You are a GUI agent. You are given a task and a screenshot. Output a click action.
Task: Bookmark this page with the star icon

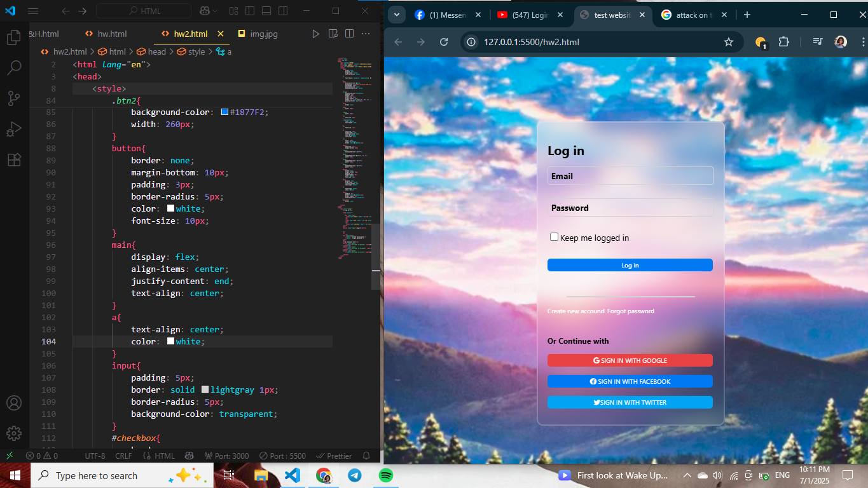pyautogui.click(x=729, y=42)
